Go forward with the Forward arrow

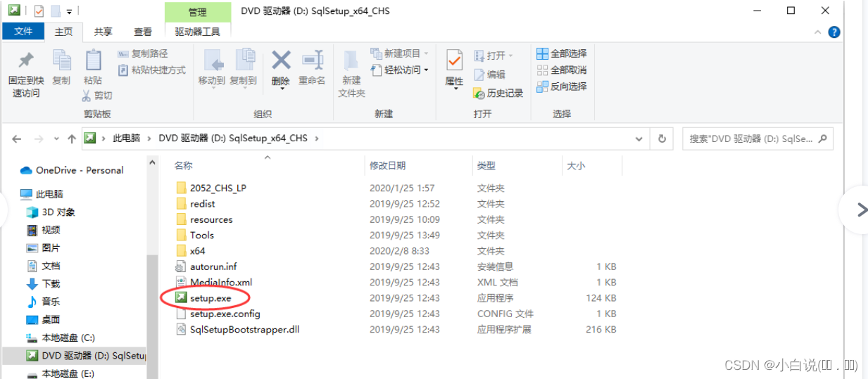pos(39,139)
